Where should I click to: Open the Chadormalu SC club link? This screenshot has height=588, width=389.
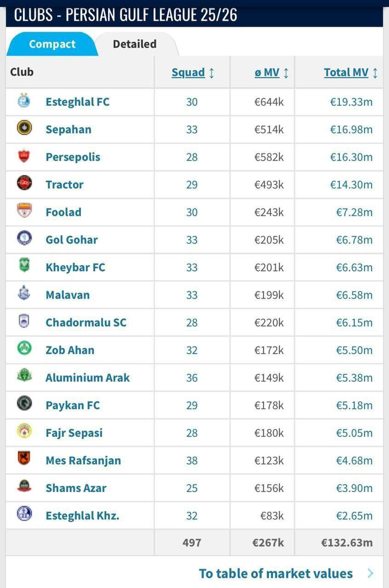[86, 322]
